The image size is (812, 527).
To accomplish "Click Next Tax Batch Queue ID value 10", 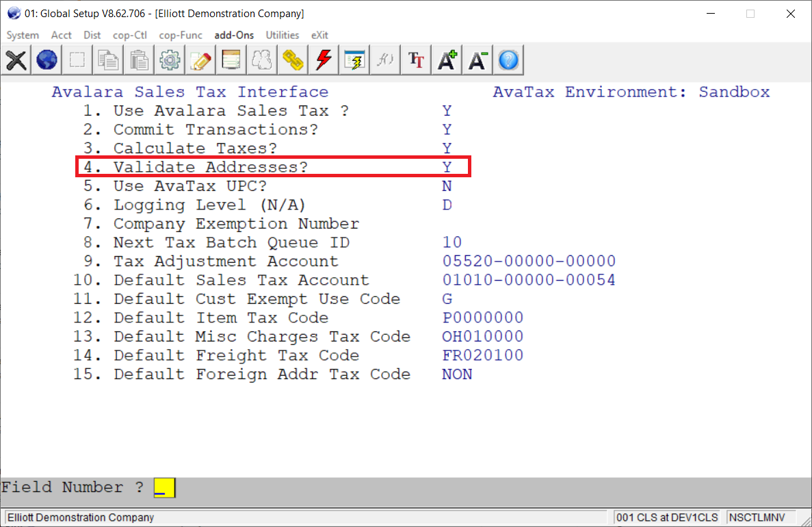I will (x=452, y=242).
